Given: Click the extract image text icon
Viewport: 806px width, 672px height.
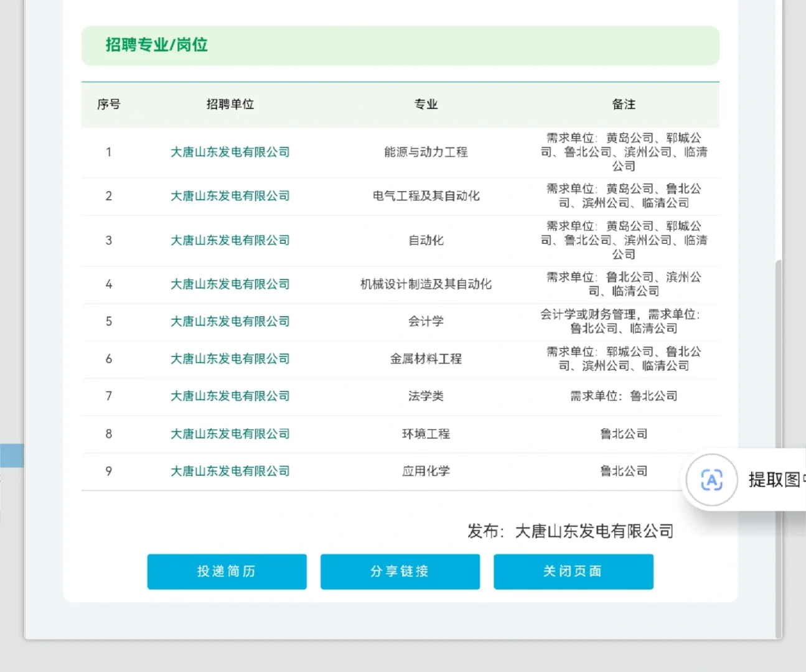Looking at the screenshot, I should coord(711,480).
